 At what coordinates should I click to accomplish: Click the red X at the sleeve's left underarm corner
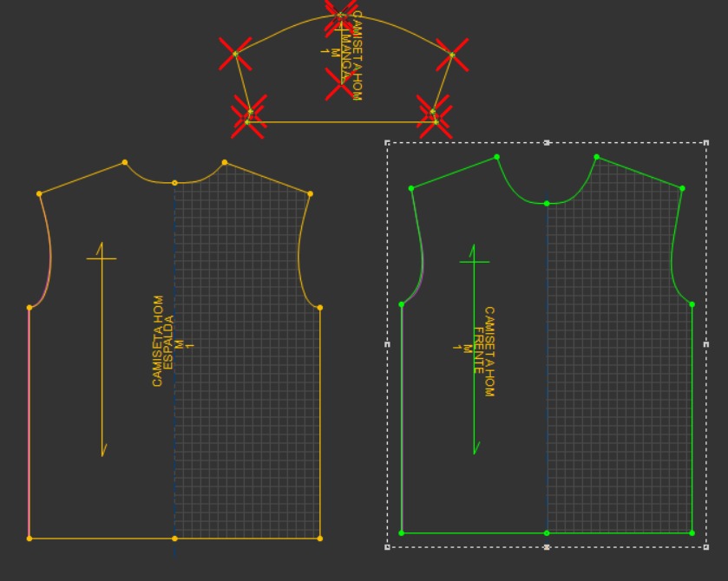(x=235, y=55)
